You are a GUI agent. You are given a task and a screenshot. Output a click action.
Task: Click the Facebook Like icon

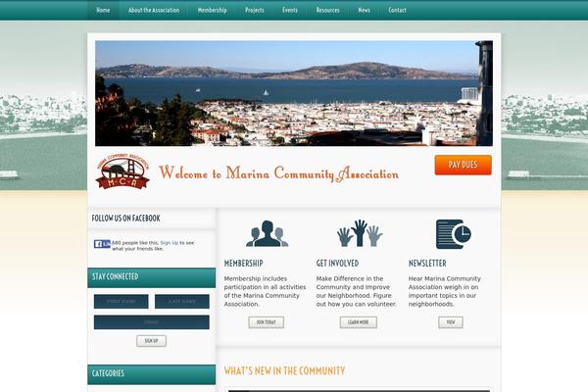coord(102,244)
